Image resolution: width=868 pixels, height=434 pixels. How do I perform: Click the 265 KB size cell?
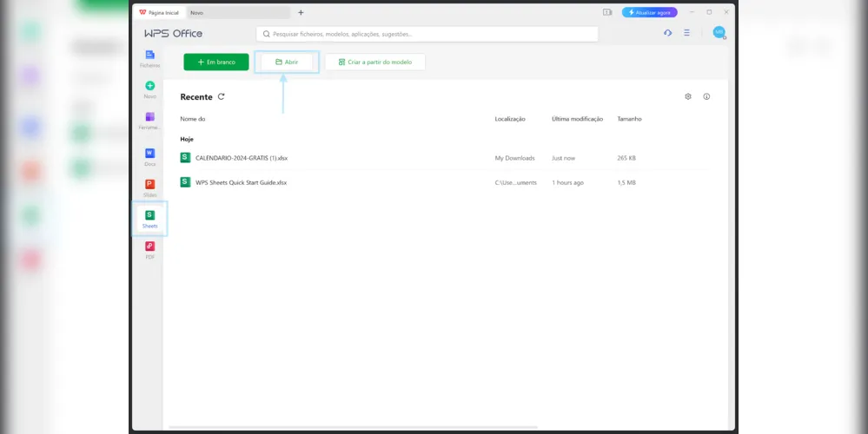626,158
